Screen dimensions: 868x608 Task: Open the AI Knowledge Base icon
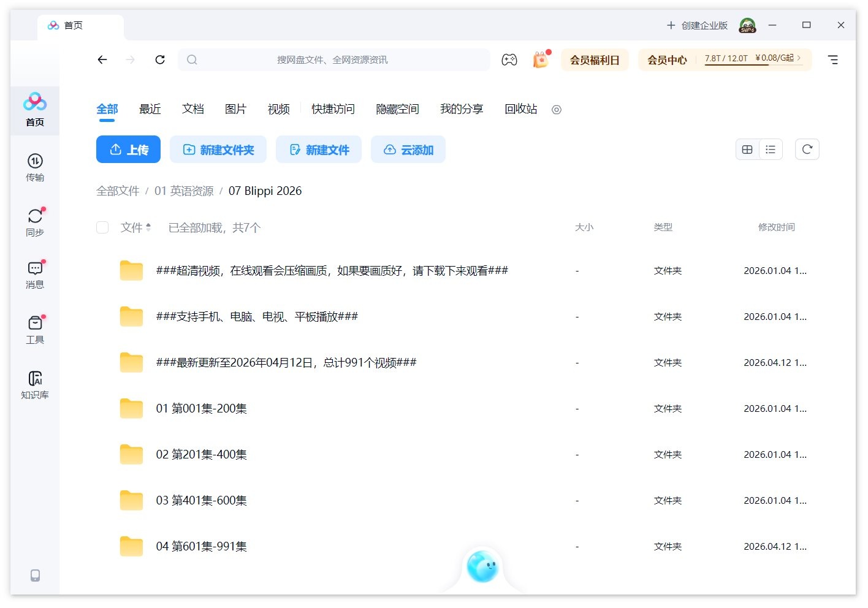(35, 384)
